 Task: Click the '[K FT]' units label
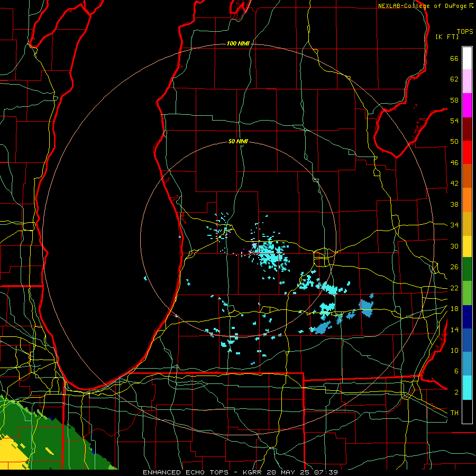coord(447,36)
